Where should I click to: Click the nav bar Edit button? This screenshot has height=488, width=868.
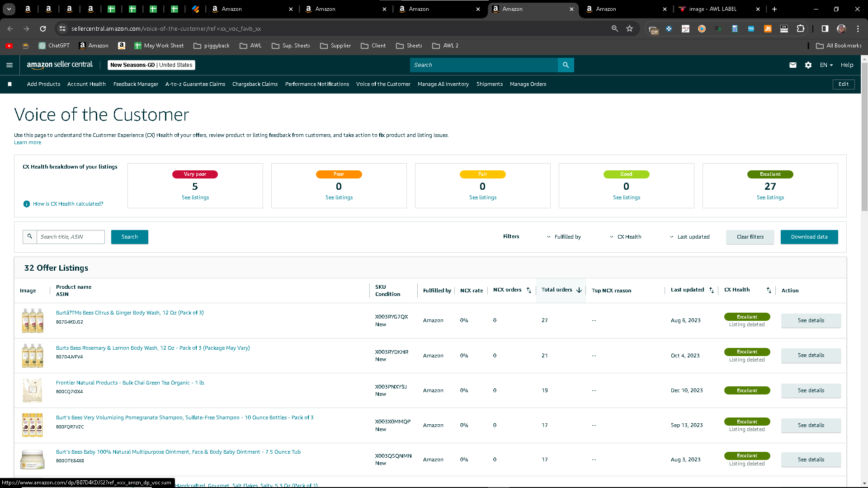[x=844, y=84]
